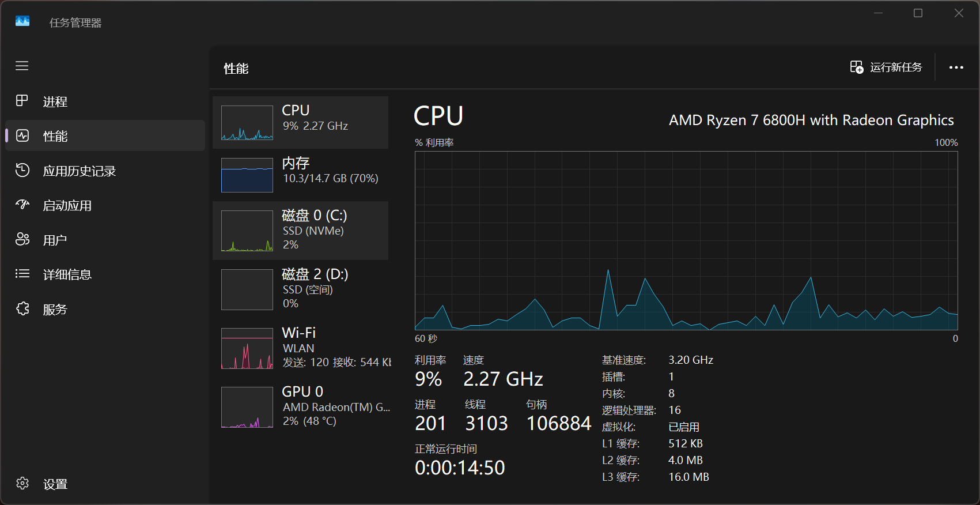The image size is (980, 505).
Task: Open App history (应用历史记录) icon
Action: pyautogui.click(x=22, y=170)
